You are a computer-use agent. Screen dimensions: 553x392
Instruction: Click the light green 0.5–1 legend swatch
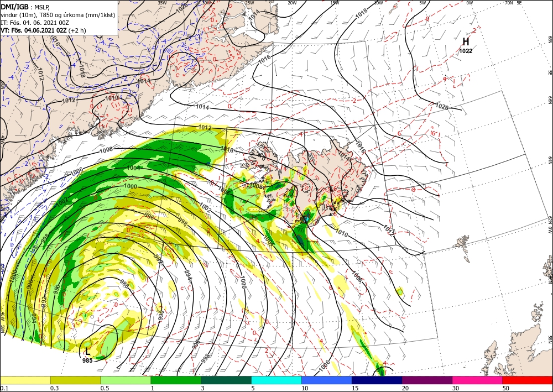126,380
